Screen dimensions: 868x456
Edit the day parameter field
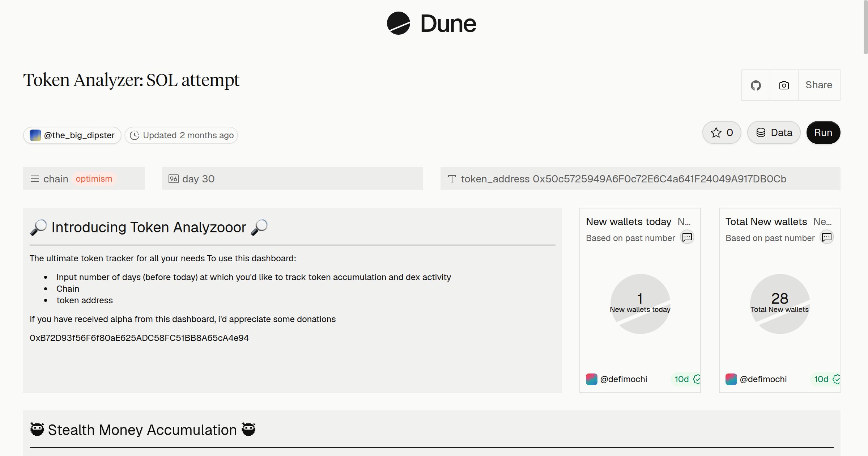pos(293,179)
